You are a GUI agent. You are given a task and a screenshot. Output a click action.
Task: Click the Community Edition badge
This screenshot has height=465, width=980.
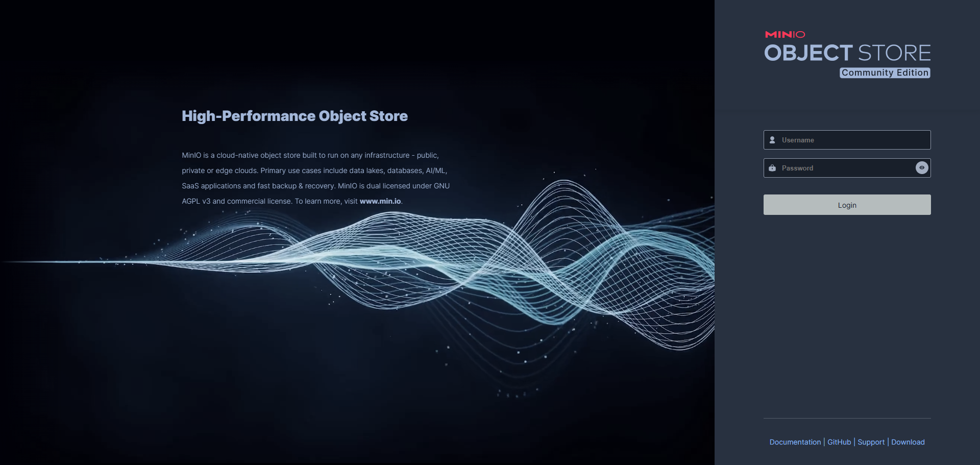pos(885,72)
